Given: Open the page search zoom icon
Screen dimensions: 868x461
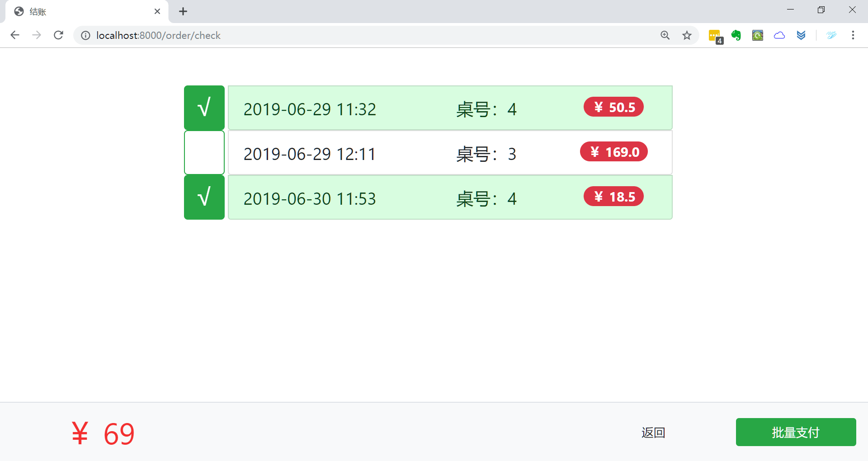Looking at the screenshot, I should [665, 35].
